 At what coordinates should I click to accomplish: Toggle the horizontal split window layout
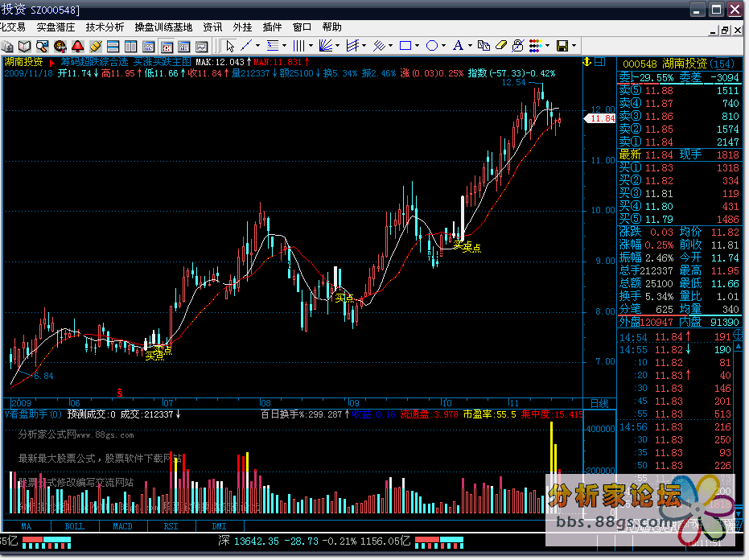click(x=113, y=46)
